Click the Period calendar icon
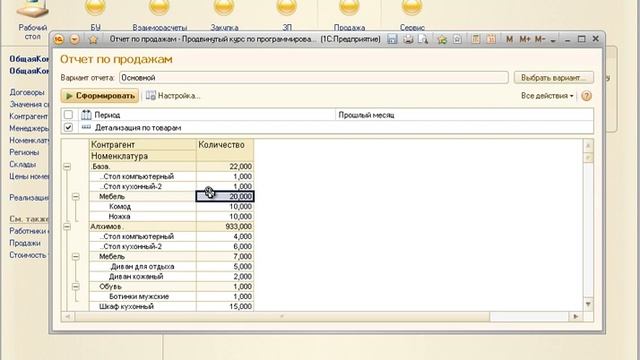This screenshot has width=640, height=360. click(x=86, y=115)
